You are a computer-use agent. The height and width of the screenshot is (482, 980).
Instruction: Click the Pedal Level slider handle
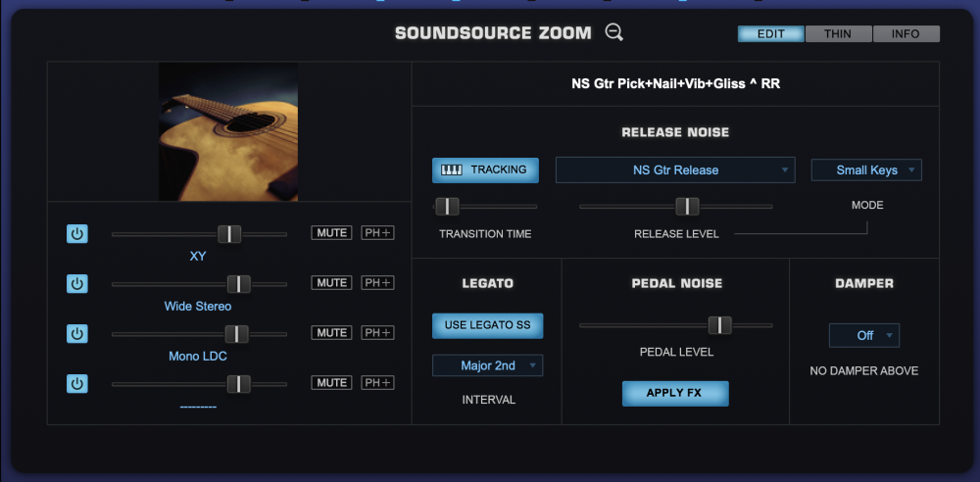tap(719, 325)
